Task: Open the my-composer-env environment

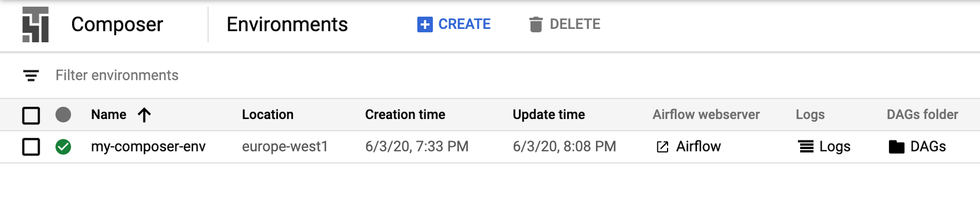Action: [x=148, y=147]
